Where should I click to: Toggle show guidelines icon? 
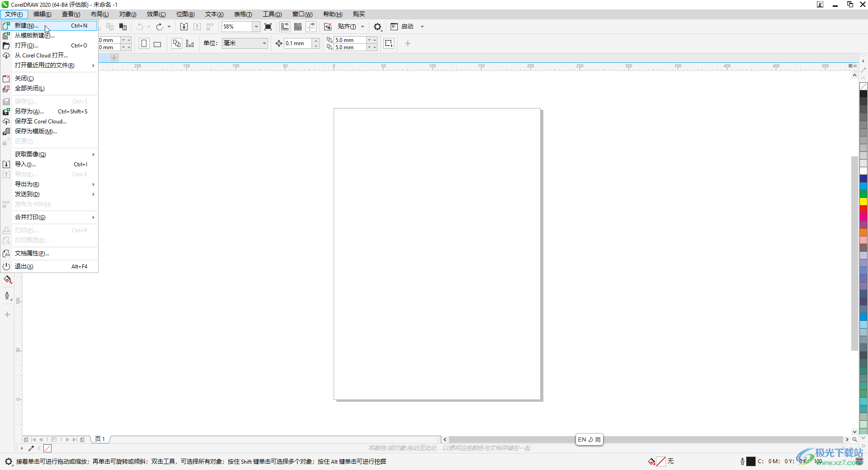pyautogui.click(x=311, y=27)
